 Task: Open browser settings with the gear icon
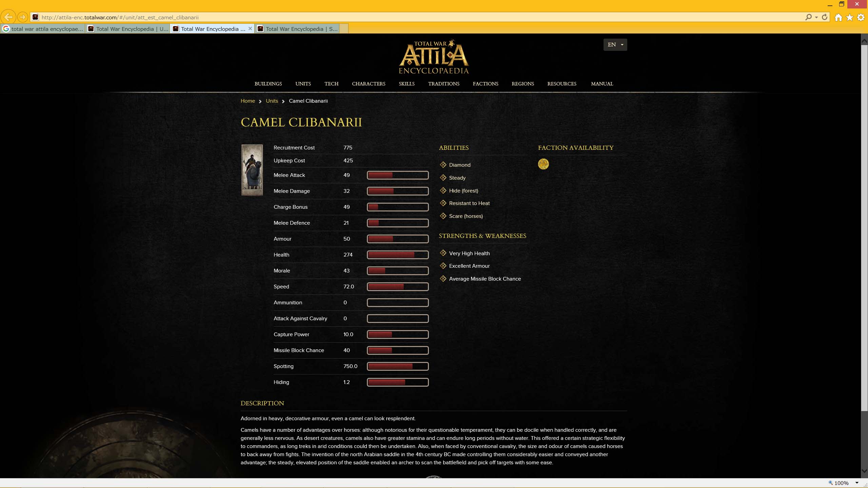pos(861,17)
